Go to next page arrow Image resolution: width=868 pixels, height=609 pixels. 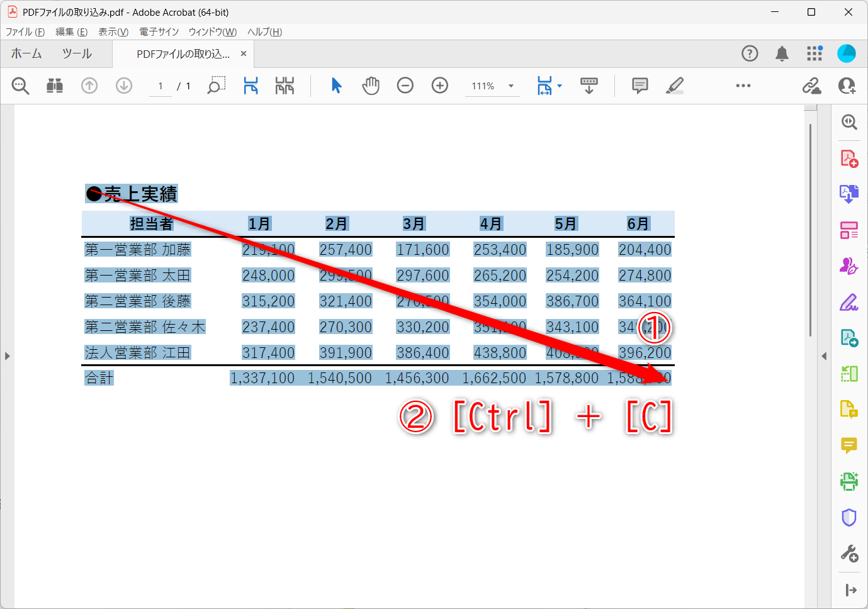coord(124,86)
